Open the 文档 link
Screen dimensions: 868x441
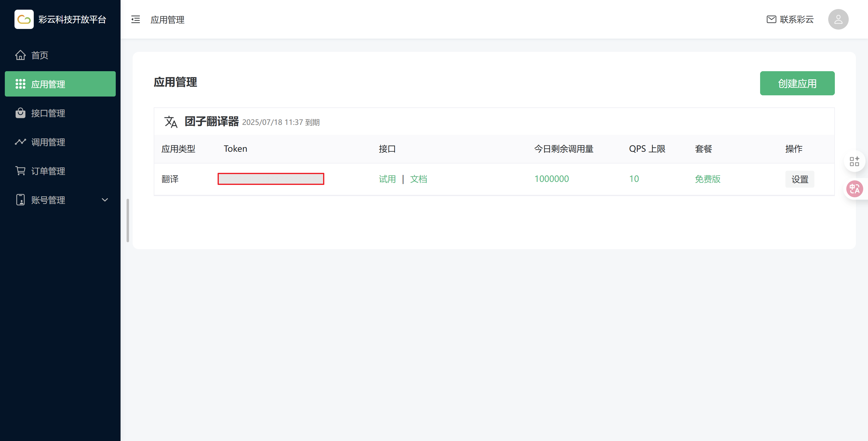coord(419,179)
